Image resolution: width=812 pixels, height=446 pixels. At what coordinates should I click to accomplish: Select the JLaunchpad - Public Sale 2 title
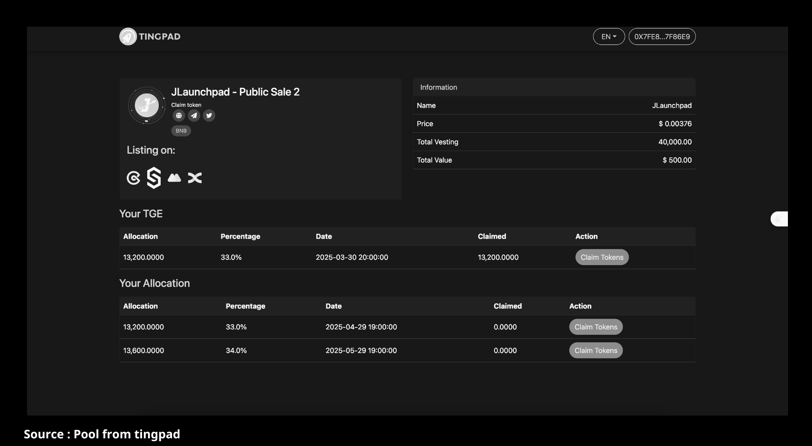(236, 92)
